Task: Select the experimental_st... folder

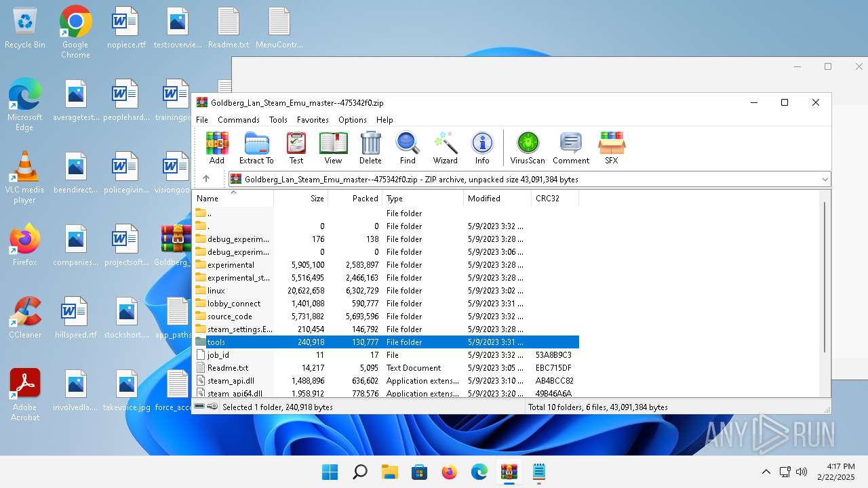Action: 387,277
